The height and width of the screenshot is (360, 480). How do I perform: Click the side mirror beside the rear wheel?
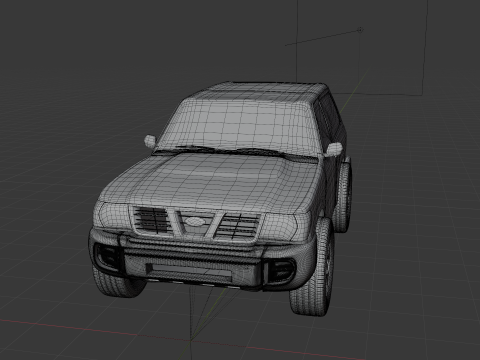click(x=334, y=149)
